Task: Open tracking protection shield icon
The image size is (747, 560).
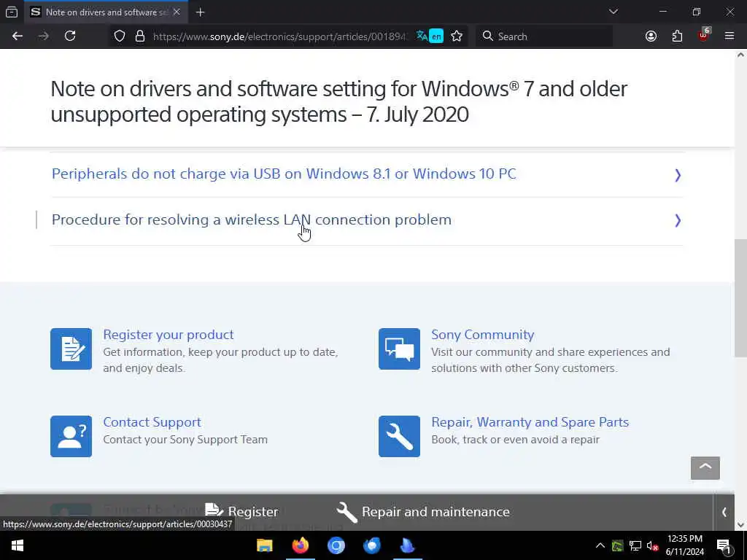Action: click(120, 36)
